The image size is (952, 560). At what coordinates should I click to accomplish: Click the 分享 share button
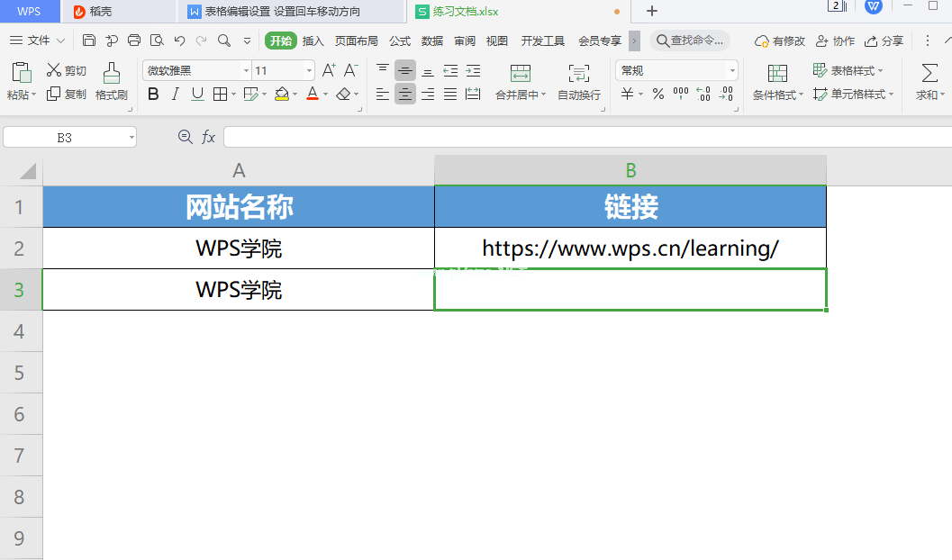pyautogui.click(x=884, y=41)
